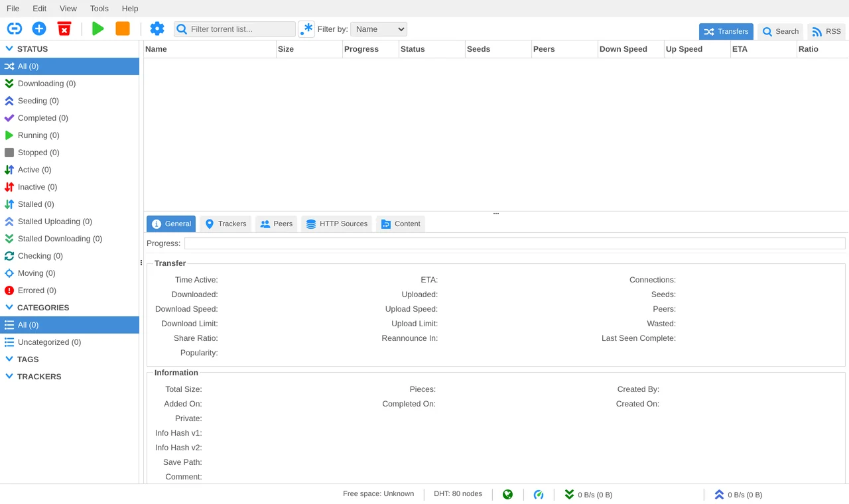849x504 pixels.
Task: Open the Edit menu
Action: 40,9
